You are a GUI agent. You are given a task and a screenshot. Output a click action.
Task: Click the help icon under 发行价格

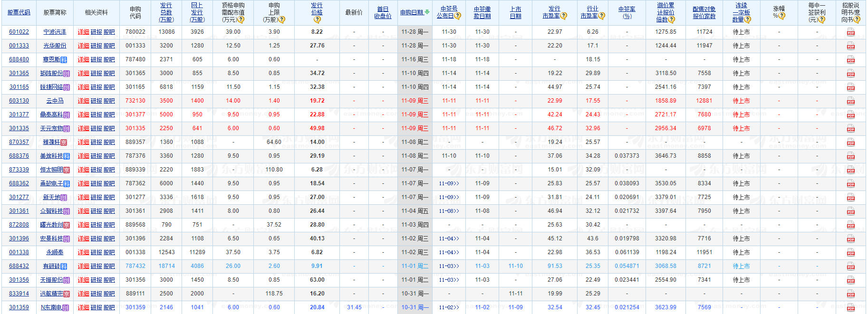click(x=317, y=20)
